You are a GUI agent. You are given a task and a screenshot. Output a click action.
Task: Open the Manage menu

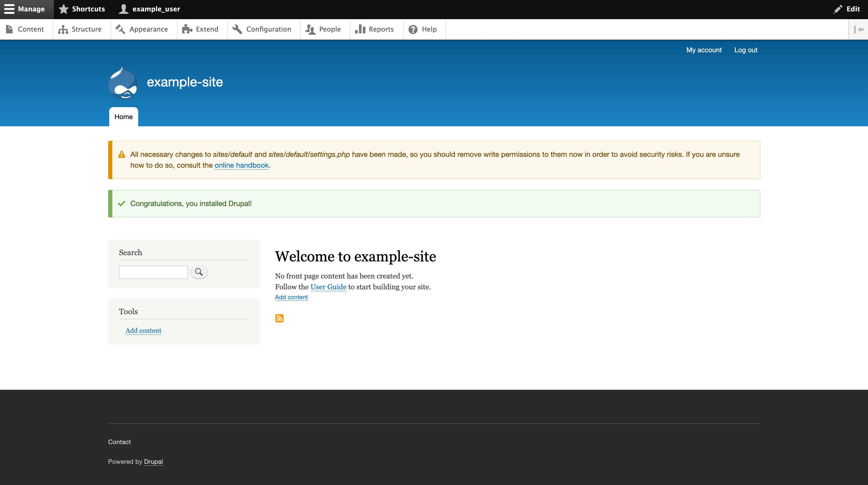26,9
